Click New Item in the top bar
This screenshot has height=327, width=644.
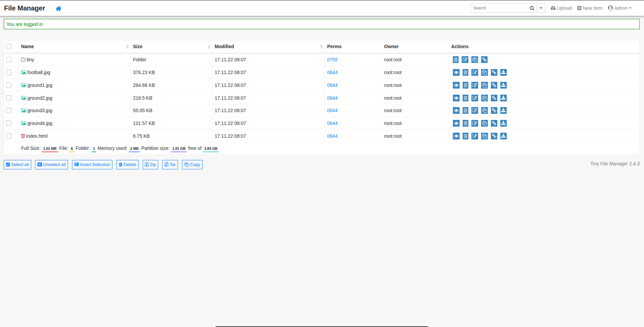click(590, 8)
